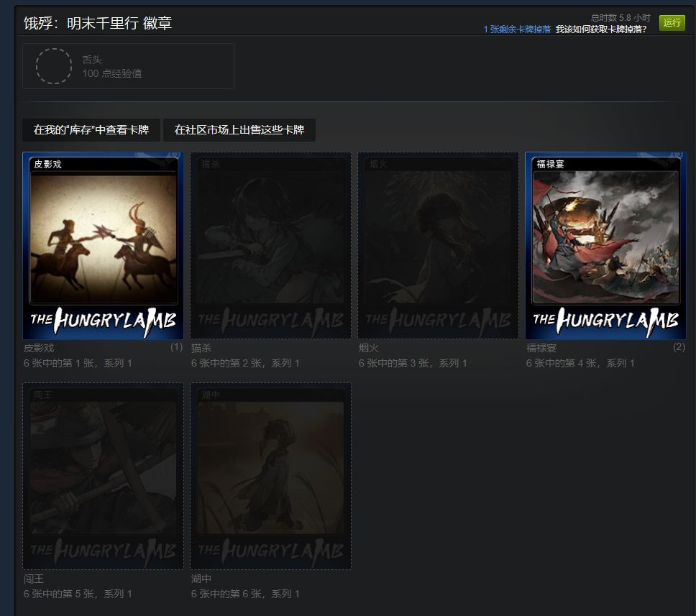
Task: Open the 1 张剩余卡牌掉落 link
Action: 517,29
